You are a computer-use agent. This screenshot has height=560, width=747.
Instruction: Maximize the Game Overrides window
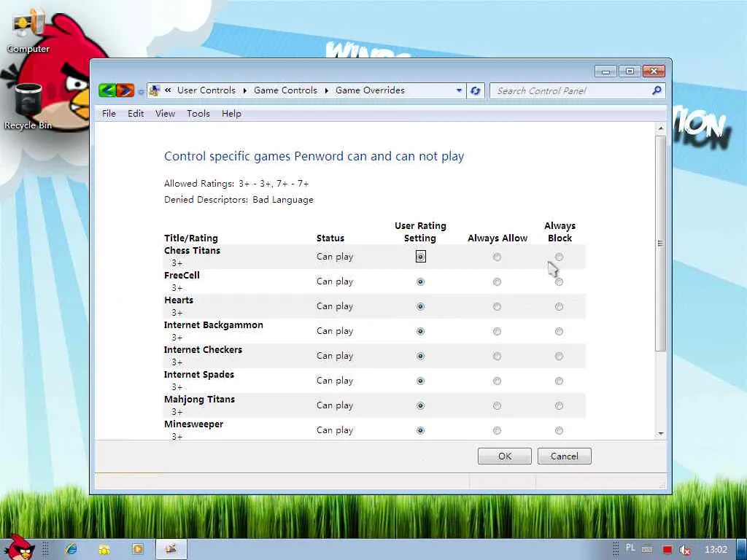[x=630, y=71]
